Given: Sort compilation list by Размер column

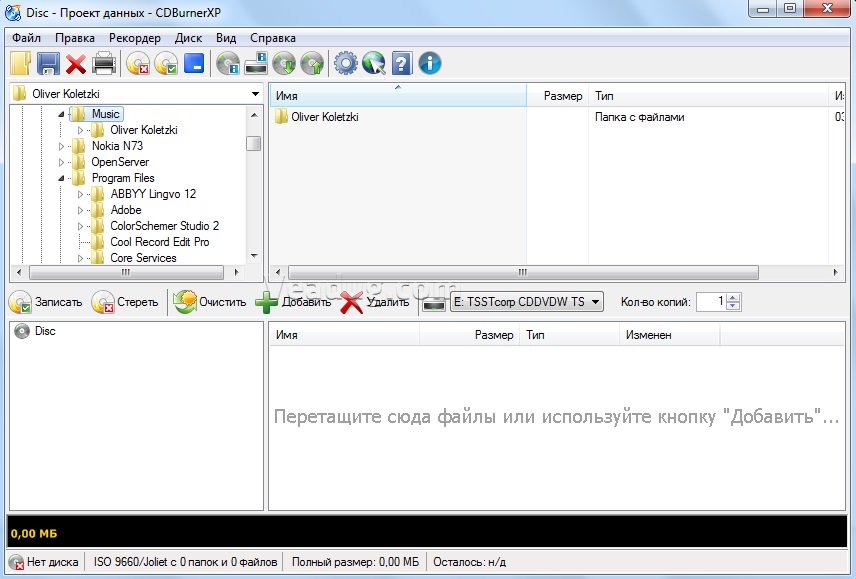Looking at the screenshot, I should coord(470,335).
